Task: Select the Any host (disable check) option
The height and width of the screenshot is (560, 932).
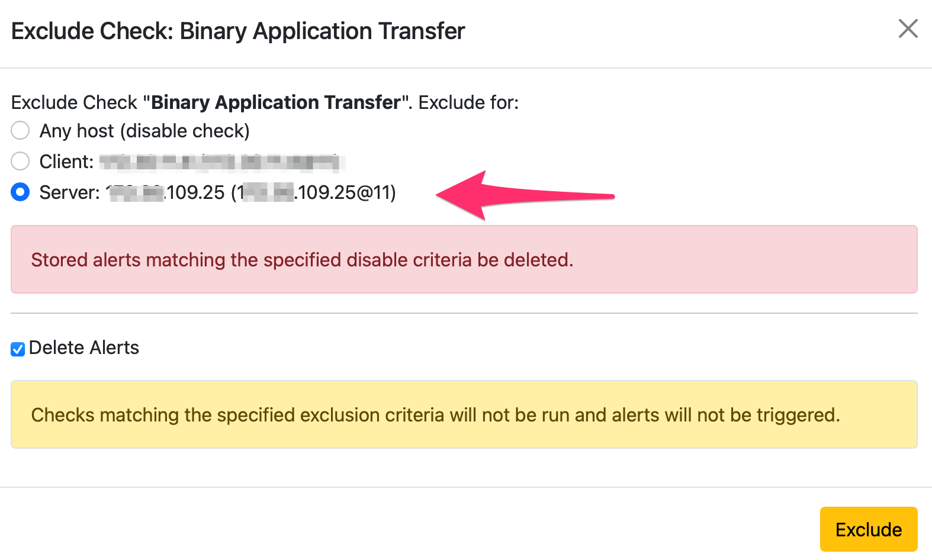Action: coord(20,130)
